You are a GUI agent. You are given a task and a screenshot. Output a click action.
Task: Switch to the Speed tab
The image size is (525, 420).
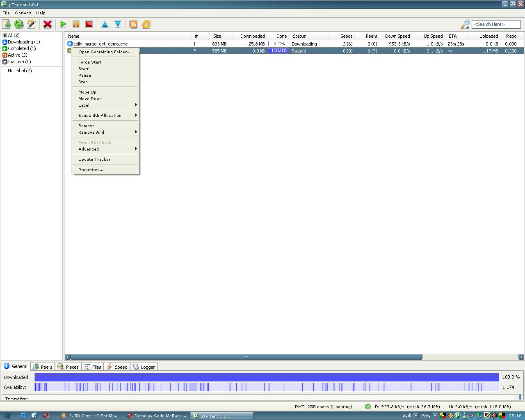117,367
